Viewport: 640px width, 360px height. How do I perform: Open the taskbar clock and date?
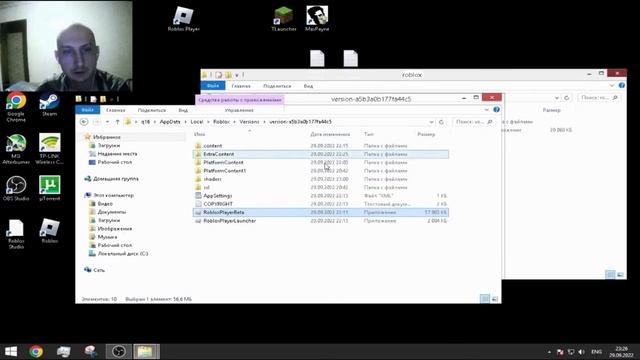[x=621, y=352]
